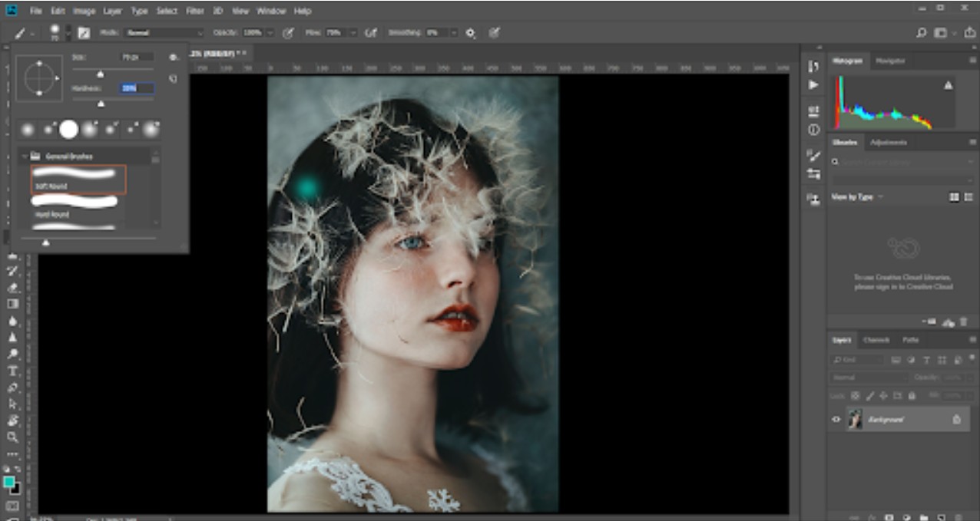Select the Hand tool
Screen dimensions: 980x521
click(x=12, y=420)
